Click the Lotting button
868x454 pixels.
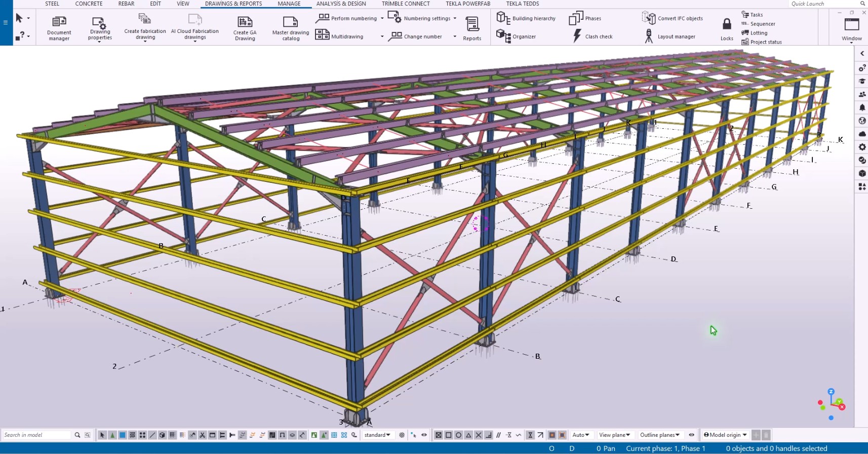tap(755, 33)
